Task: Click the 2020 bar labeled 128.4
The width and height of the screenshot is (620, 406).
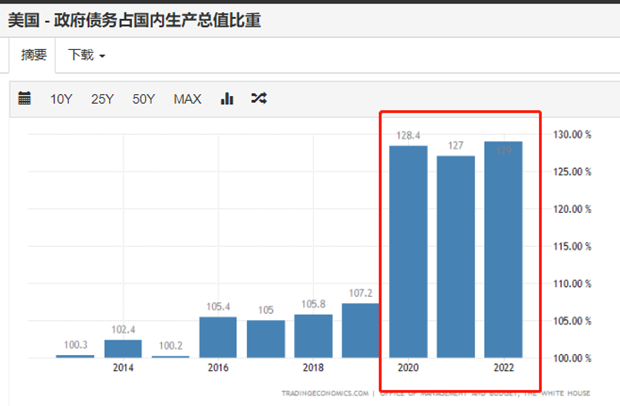Action: pyautogui.click(x=408, y=251)
